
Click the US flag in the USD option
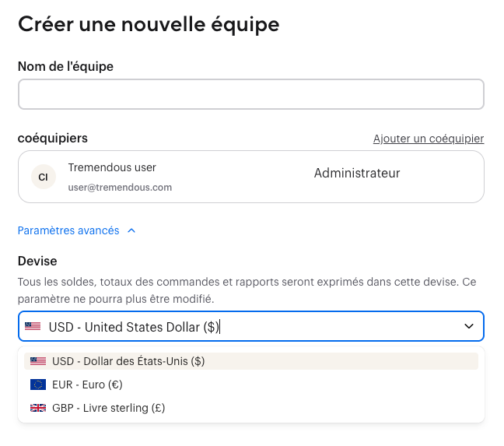37,361
